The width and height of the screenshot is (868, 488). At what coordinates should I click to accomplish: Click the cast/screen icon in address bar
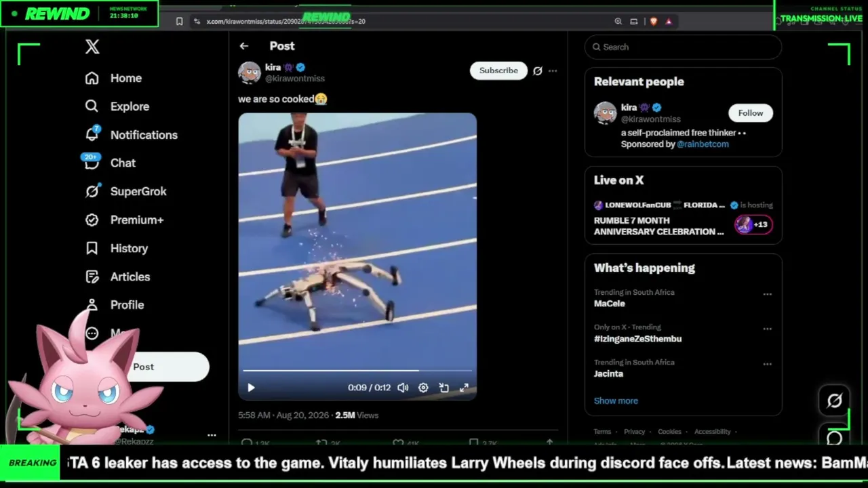point(634,22)
